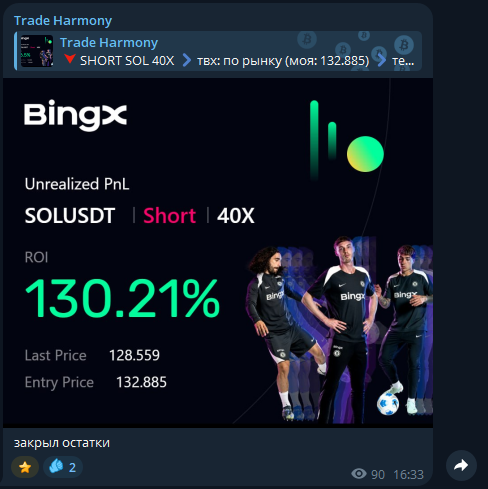Image resolution: width=488 pixels, height=489 pixels.
Task: Click the 130.21% ROI value in image
Action: (x=123, y=299)
